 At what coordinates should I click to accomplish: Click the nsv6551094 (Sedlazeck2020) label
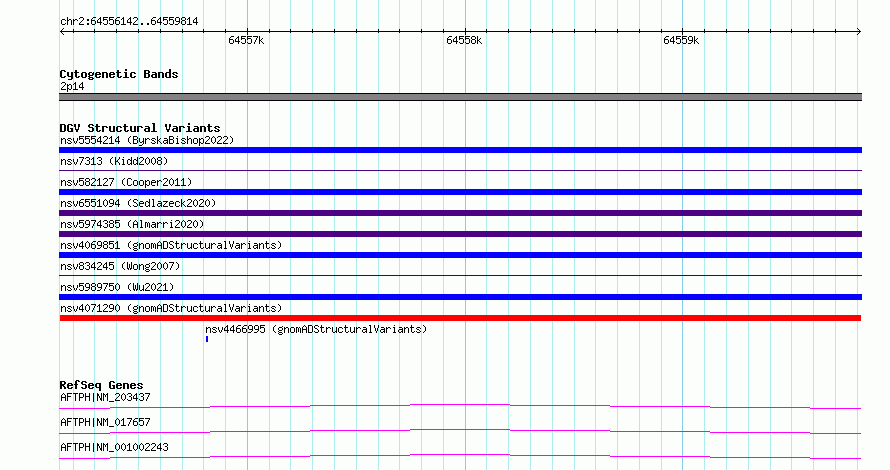coord(138,203)
